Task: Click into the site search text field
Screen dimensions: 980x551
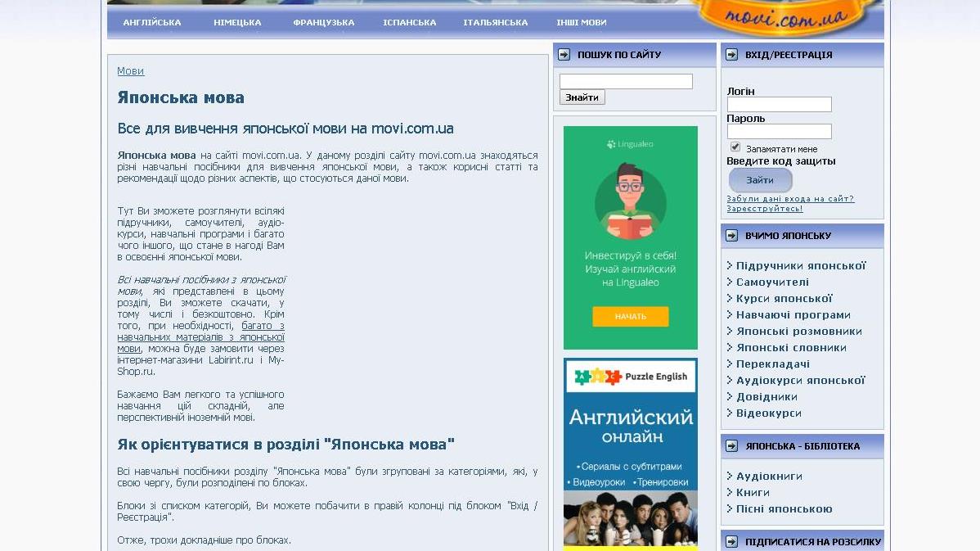Action: pyautogui.click(x=626, y=82)
